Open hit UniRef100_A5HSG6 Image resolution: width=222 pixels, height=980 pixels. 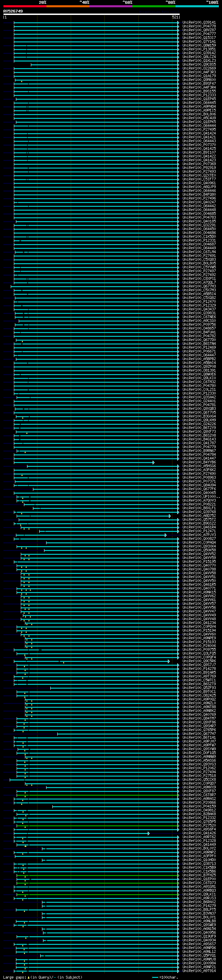coord(199,466)
